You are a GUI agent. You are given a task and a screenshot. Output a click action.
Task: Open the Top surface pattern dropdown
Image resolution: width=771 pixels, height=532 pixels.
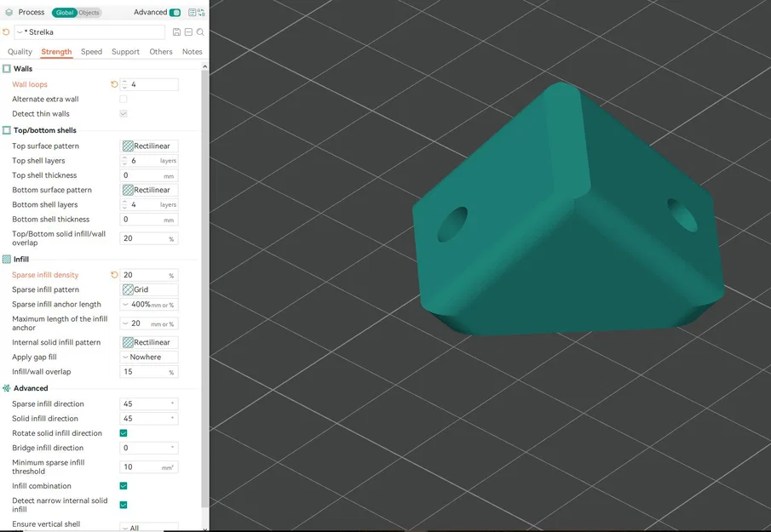click(149, 146)
